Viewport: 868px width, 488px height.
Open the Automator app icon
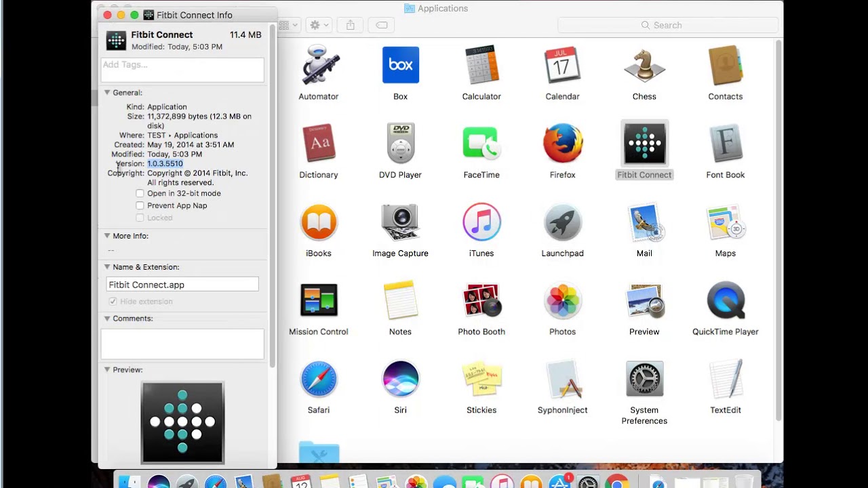click(319, 65)
